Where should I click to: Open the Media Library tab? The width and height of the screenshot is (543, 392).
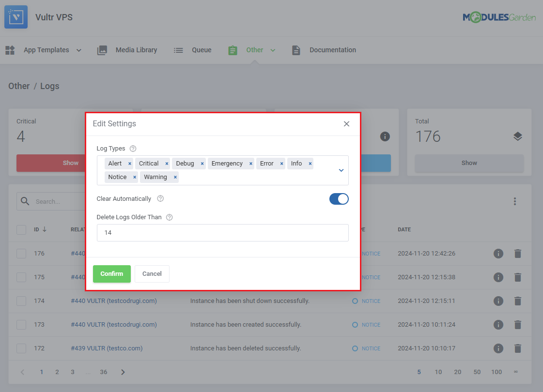[x=127, y=50]
